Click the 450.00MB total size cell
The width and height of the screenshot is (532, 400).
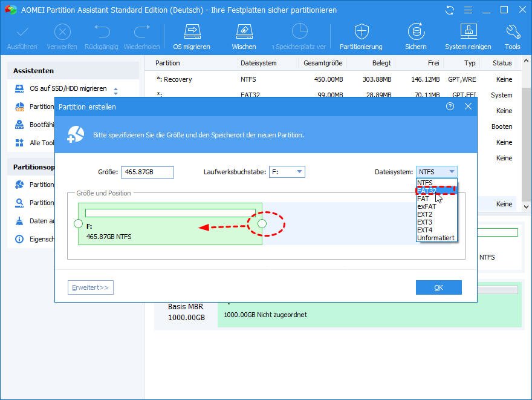tap(328, 79)
